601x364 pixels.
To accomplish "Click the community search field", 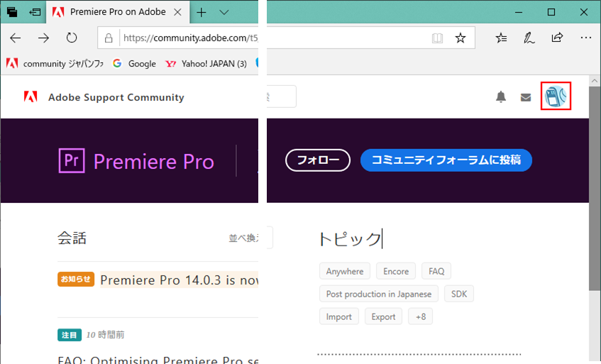I will click(281, 96).
